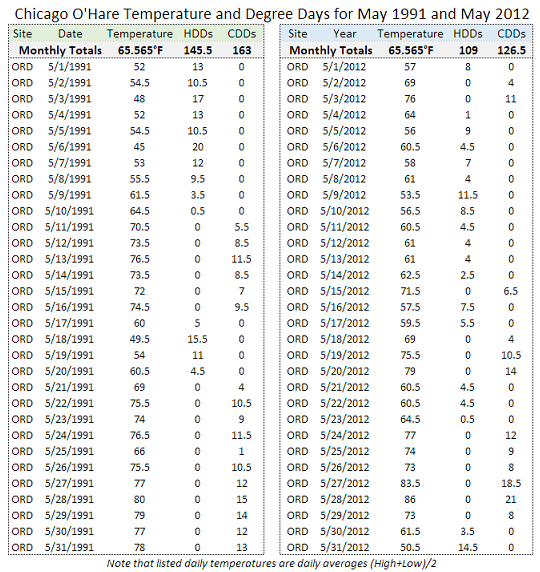Click temperature 79 on 5/20/2012
Viewport: 540px width, 572px height.
point(410,371)
